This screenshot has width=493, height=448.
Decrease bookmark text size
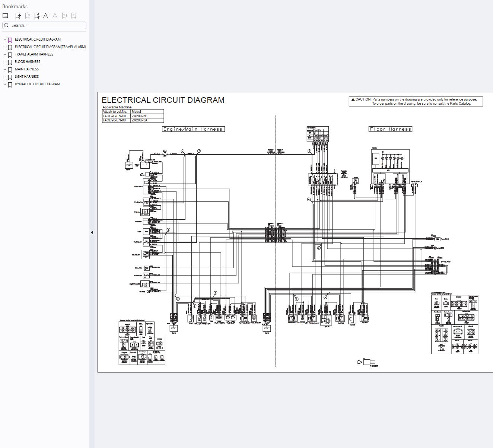[x=55, y=16]
